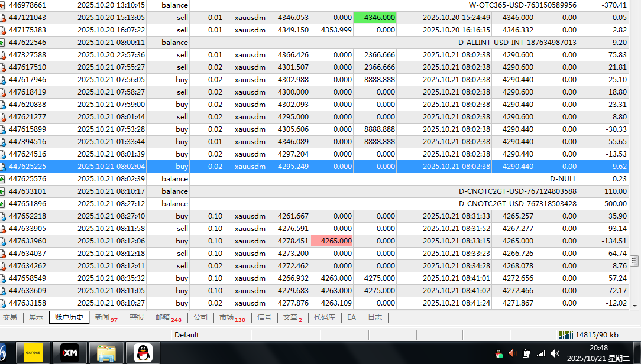Click the white volume speaker tray icon
The width and height of the screenshot is (641, 364).
click(555, 353)
